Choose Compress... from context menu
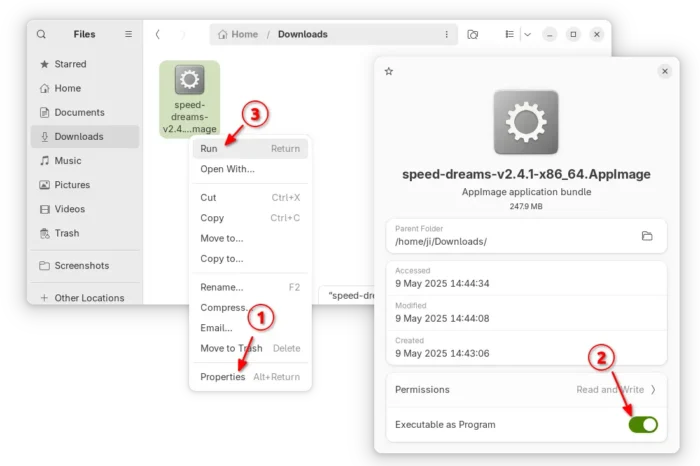The width and height of the screenshot is (700, 466). pos(250,308)
